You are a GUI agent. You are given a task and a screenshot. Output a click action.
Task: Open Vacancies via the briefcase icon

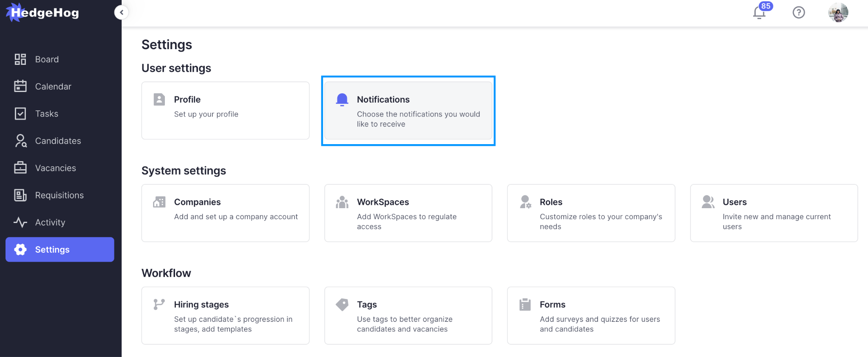20,167
